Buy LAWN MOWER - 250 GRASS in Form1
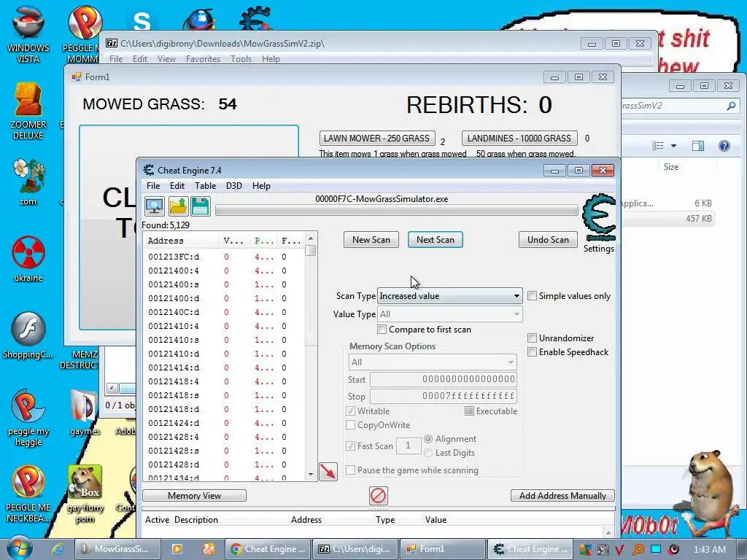 377,138
